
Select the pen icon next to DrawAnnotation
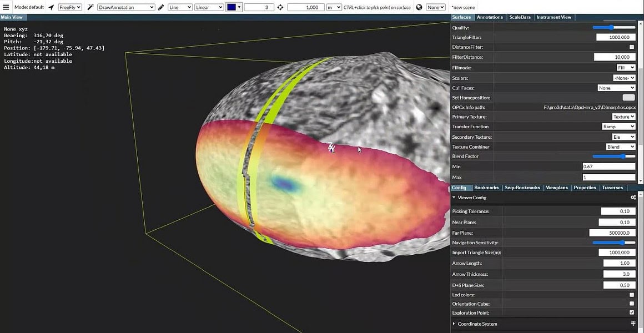tap(162, 7)
